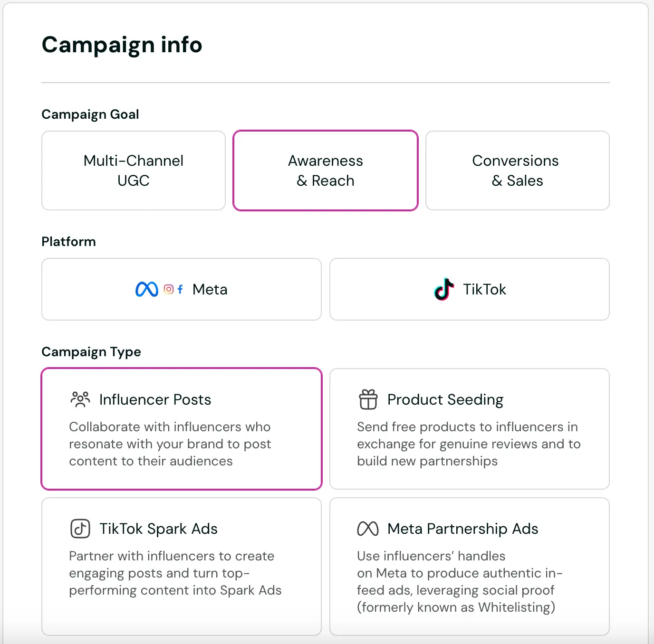Deselect the Awareness & Reach goal
This screenshot has width=654, height=644.
point(325,170)
